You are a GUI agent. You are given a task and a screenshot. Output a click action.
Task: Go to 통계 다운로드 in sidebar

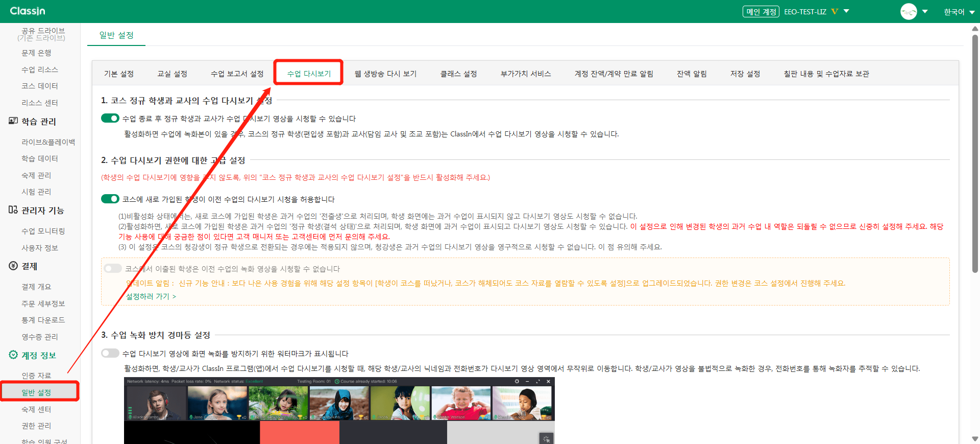[43, 320]
